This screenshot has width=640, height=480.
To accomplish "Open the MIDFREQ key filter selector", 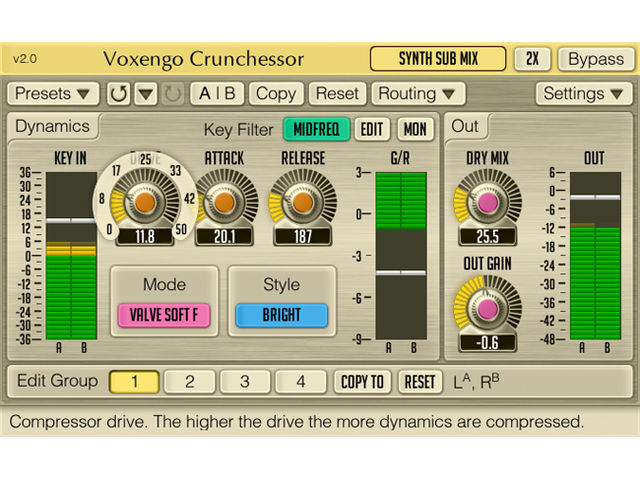I will click(316, 129).
